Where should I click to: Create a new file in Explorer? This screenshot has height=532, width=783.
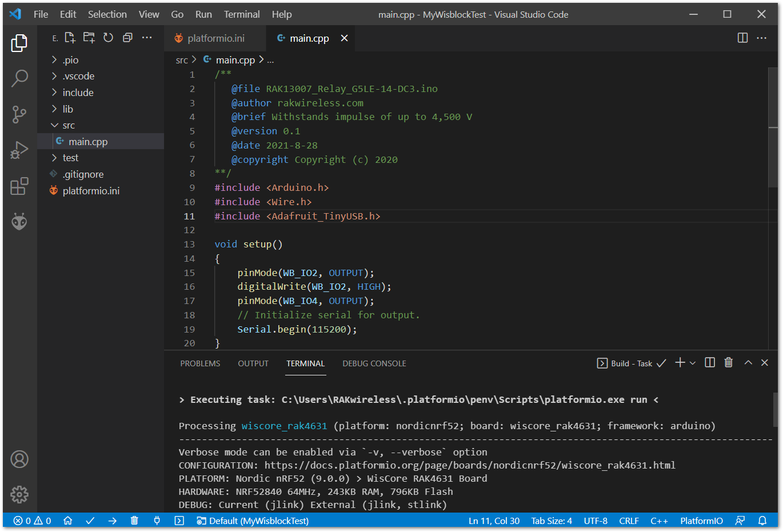pyautogui.click(x=70, y=38)
